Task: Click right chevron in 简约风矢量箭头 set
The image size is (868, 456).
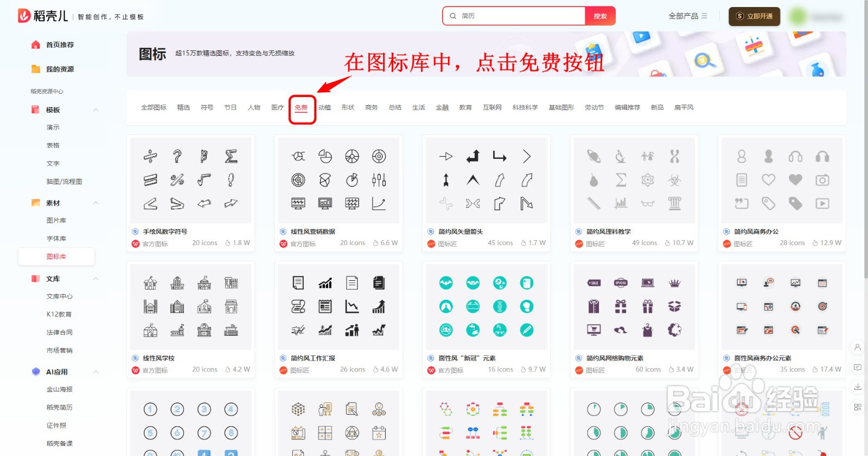Action: coord(527,157)
